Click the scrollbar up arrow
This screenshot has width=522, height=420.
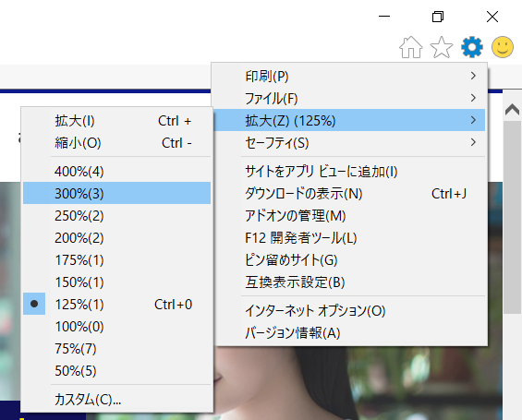[512, 109]
